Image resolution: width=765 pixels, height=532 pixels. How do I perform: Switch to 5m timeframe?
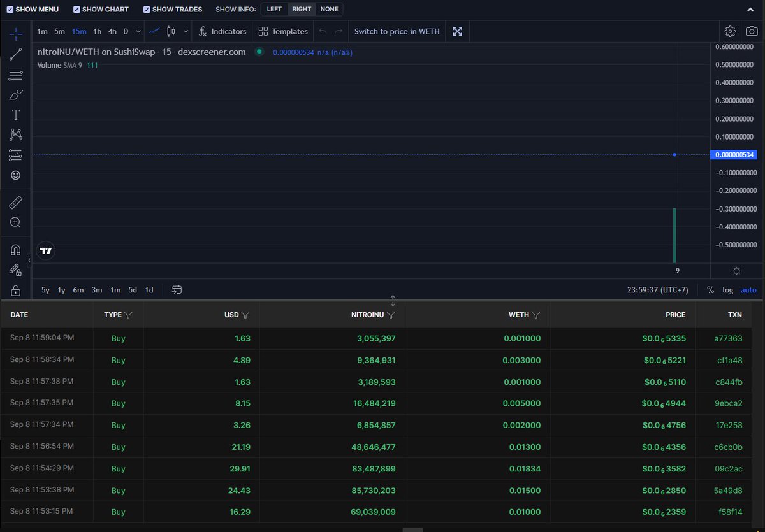point(59,31)
